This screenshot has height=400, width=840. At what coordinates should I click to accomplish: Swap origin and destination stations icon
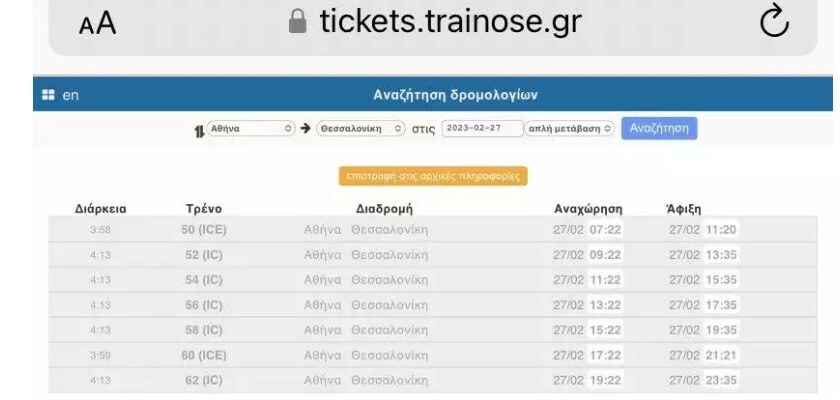197,130
